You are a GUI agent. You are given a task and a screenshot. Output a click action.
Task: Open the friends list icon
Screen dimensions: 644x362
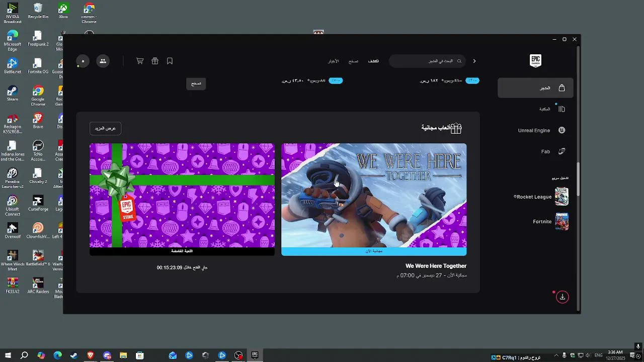pos(103,61)
